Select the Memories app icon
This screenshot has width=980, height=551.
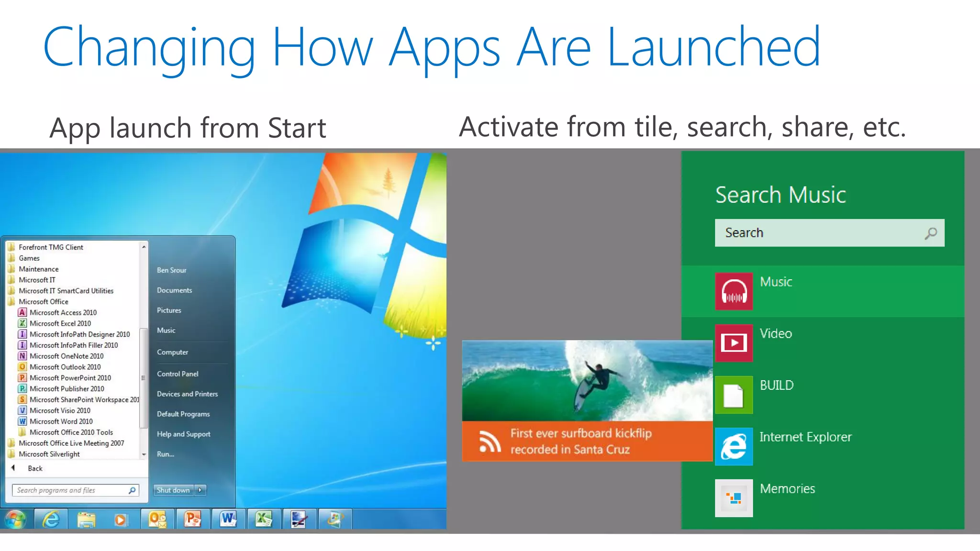(x=734, y=498)
